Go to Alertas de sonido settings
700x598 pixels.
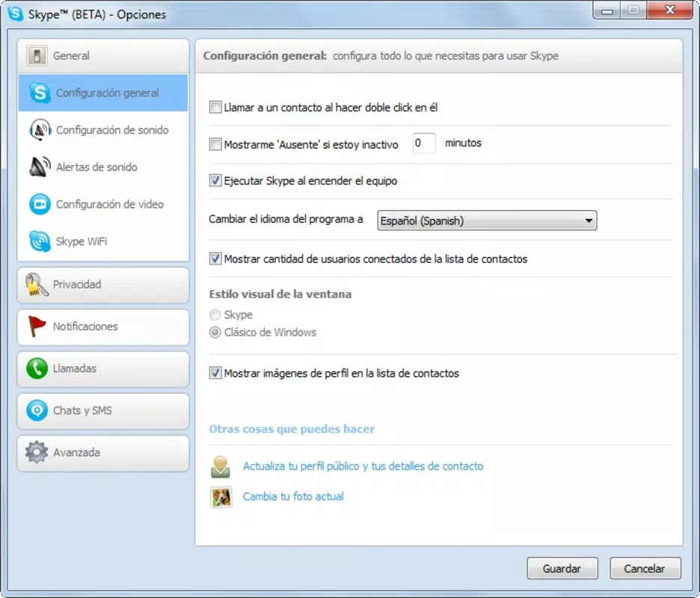[103, 167]
